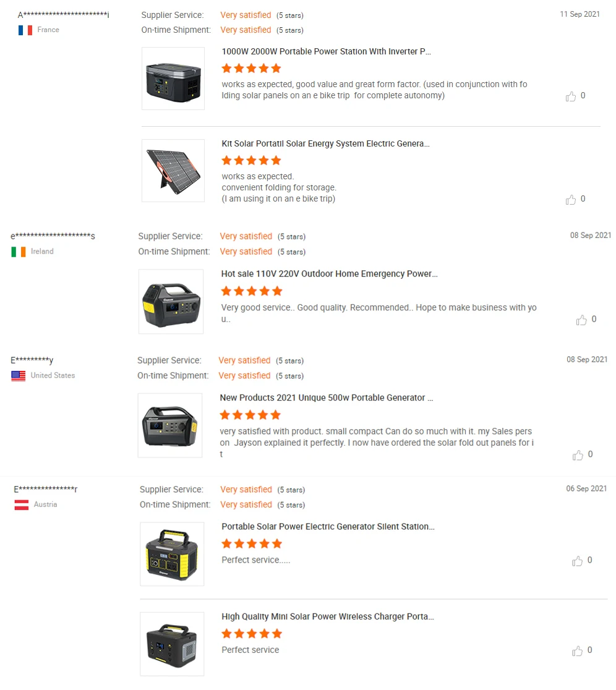Like the 1000W 2000W Portable Power Station review
Viewport: 616px width, 690px height.
571,96
